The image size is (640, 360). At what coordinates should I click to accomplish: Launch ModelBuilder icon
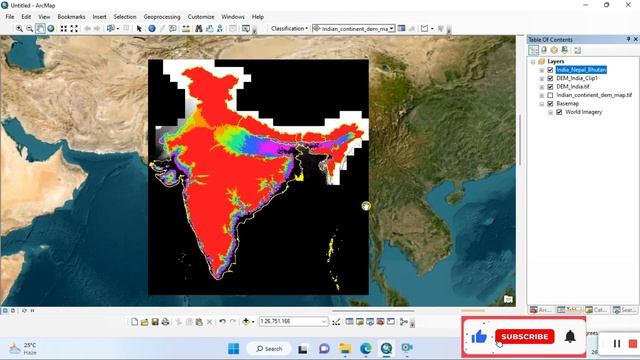[x=404, y=322]
